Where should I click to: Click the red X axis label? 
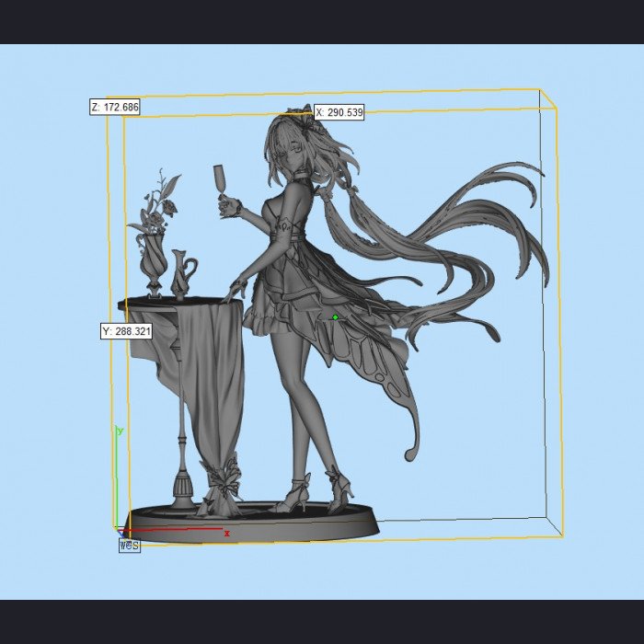(x=226, y=534)
